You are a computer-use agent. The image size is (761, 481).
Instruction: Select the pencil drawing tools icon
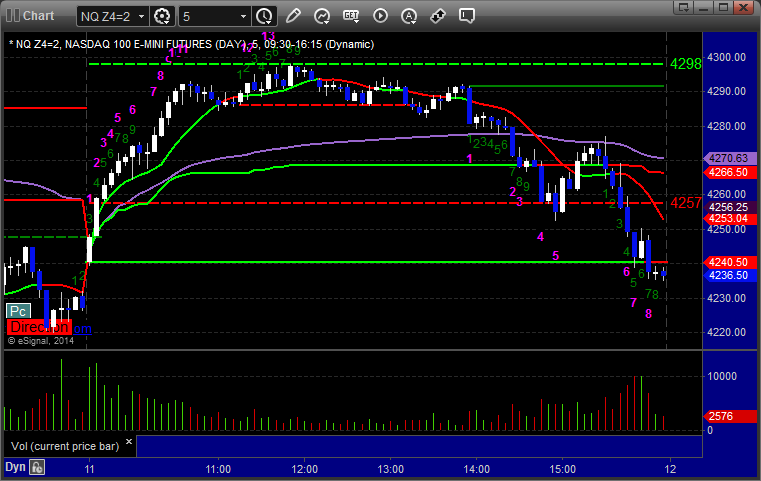tap(293, 16)
